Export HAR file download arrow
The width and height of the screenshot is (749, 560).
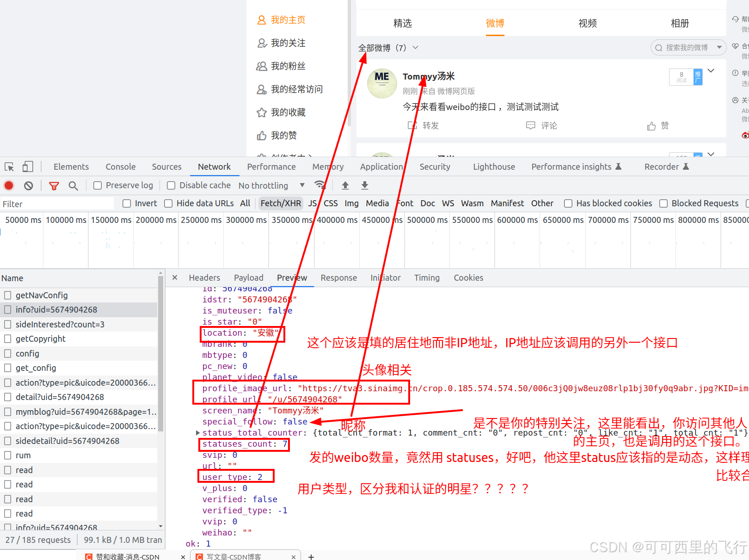tap(365, 185)
